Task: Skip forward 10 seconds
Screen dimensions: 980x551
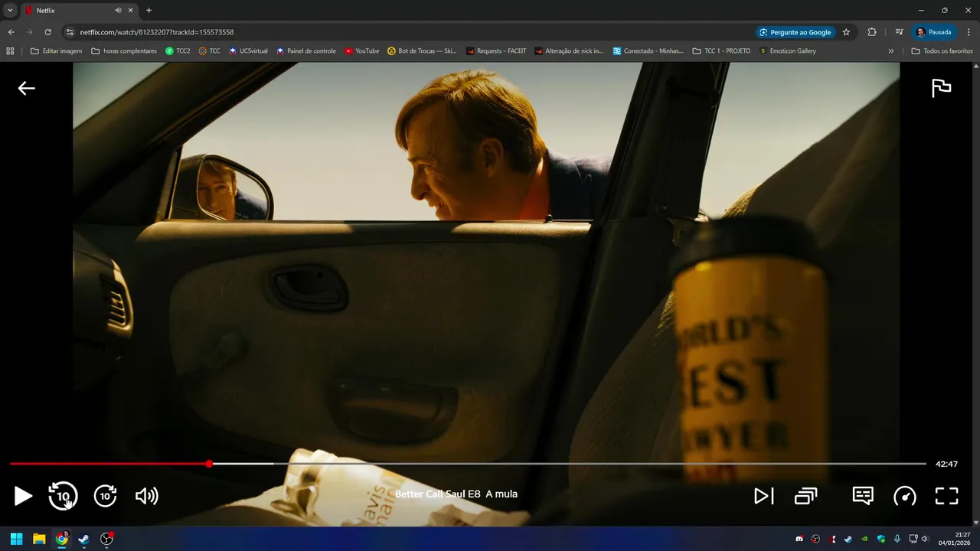Action: [105, 496]
